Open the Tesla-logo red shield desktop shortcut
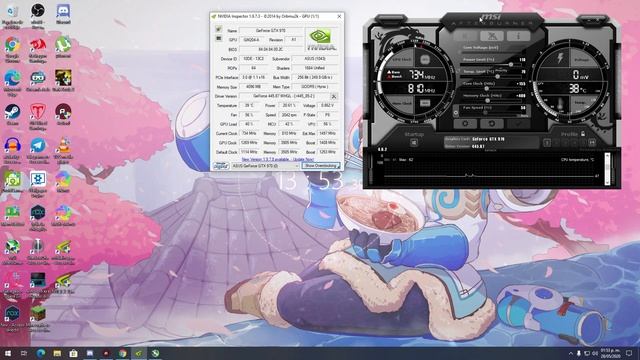The image size is (640, 360). [x=38, y=112]
